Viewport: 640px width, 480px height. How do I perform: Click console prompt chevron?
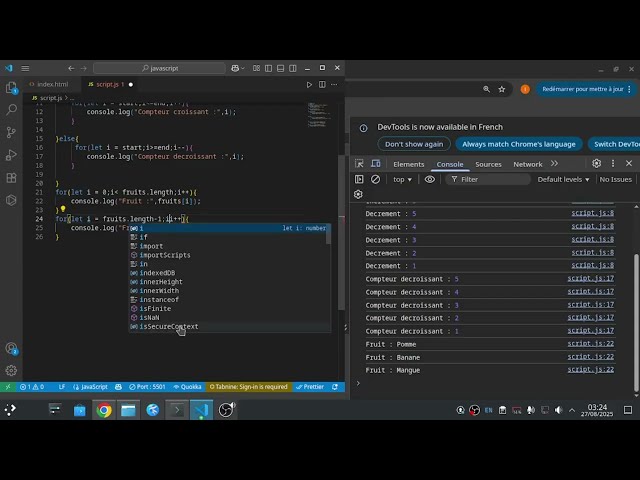point(358,383)
